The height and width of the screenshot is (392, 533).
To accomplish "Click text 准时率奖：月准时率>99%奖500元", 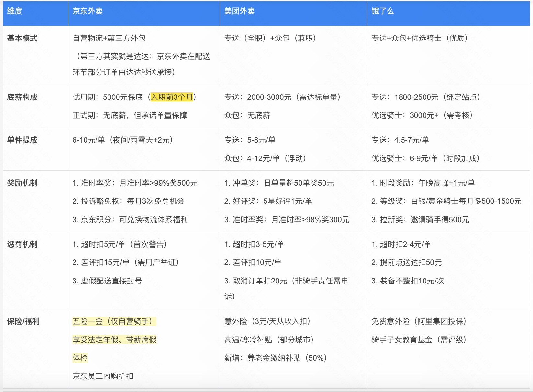I will (x=139, y=183).
